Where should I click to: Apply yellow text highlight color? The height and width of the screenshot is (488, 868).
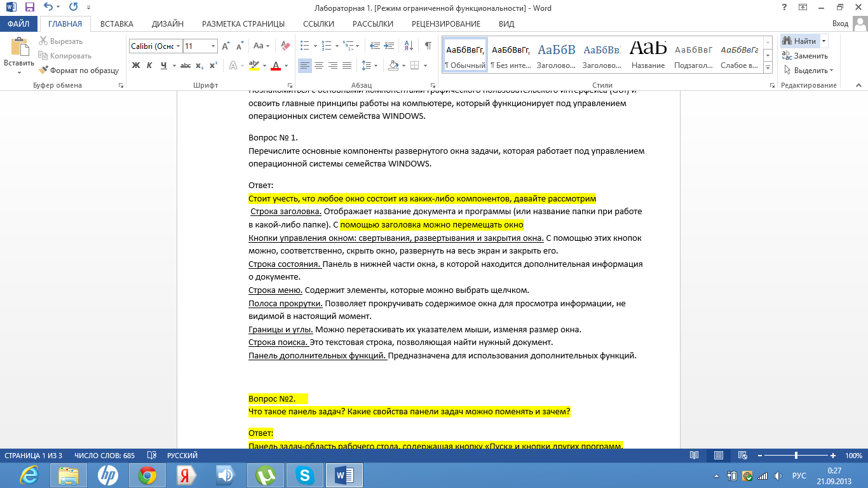click(x=254, y=65)
